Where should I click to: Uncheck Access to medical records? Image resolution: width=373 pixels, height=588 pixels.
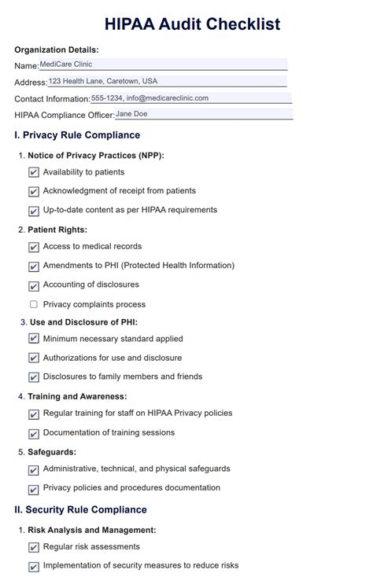tap(34, 247)
